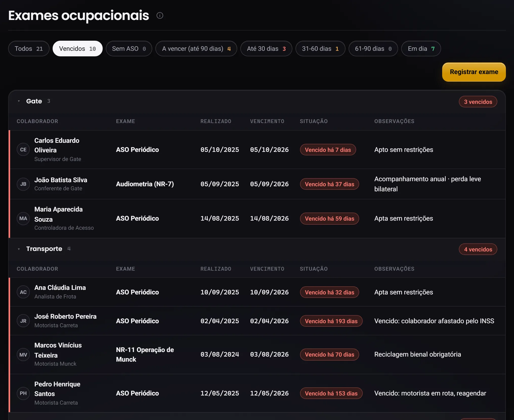The width and height of the screenshot is (514, 420).
Task: Open João Batista Silva's name
Action: [61, 180]
